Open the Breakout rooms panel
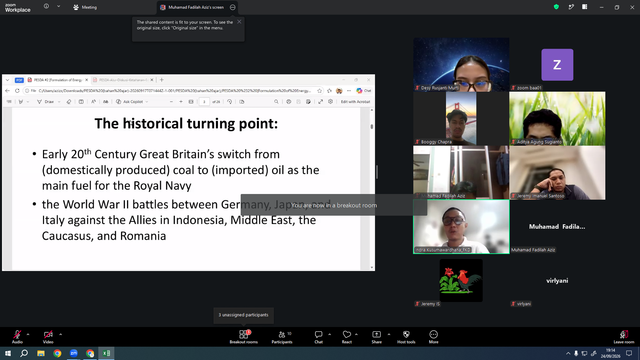The image size is (640, 360). (244, 337)
